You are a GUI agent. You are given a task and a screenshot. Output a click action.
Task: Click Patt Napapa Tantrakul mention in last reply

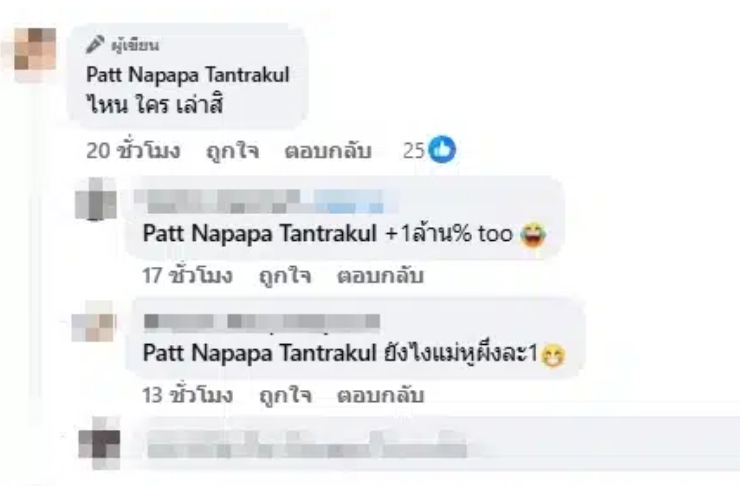click(x=260, y=353)
